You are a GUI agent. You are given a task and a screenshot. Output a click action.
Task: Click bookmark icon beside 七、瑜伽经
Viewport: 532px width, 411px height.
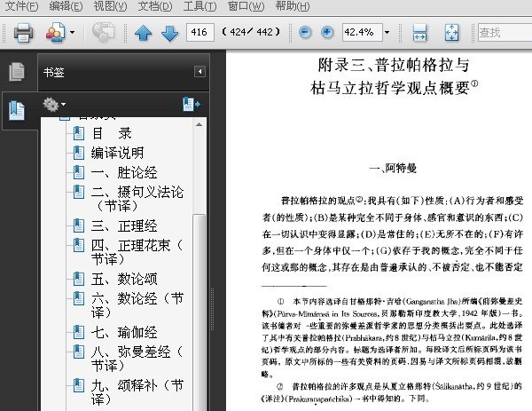(x=79, y=332)
